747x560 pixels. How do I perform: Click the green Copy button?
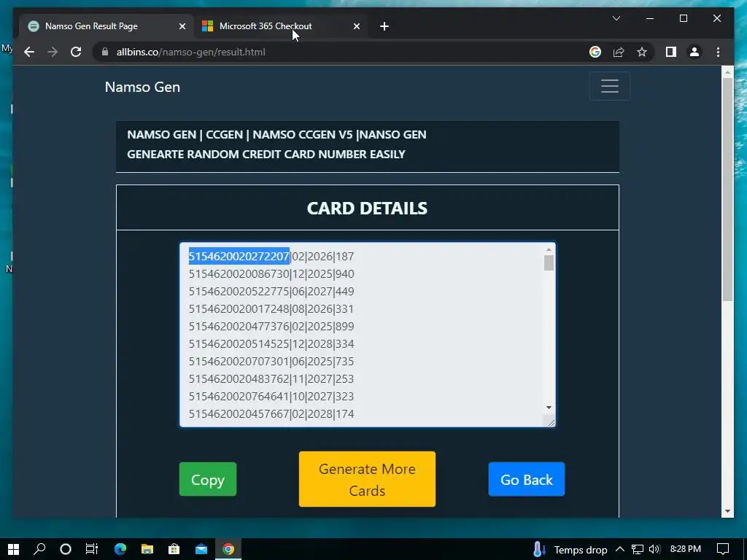pyautogui.click(x=208, y=480)
